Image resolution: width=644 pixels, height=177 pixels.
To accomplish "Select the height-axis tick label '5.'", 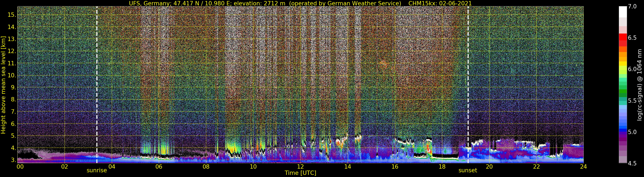I will point(14,136).
